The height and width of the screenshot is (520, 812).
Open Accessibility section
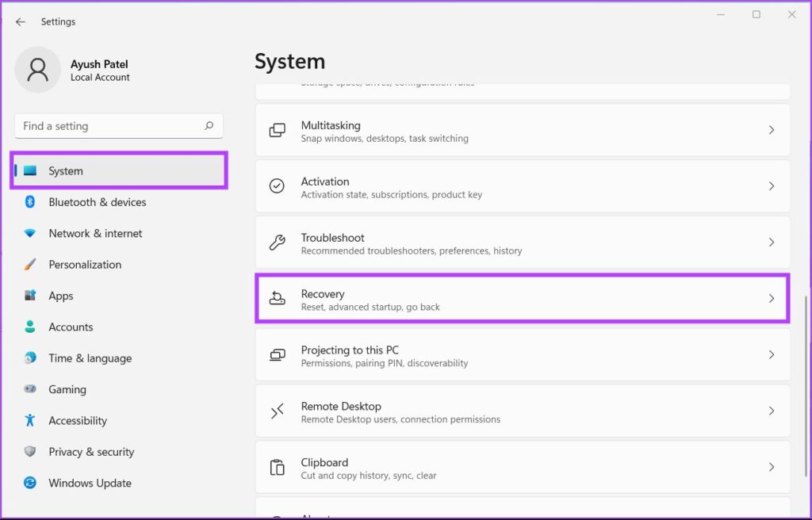tap(119, 420)
